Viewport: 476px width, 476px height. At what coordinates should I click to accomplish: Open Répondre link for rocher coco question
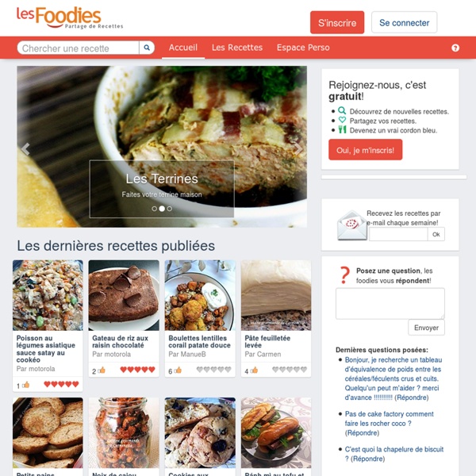tap(362, 433)
